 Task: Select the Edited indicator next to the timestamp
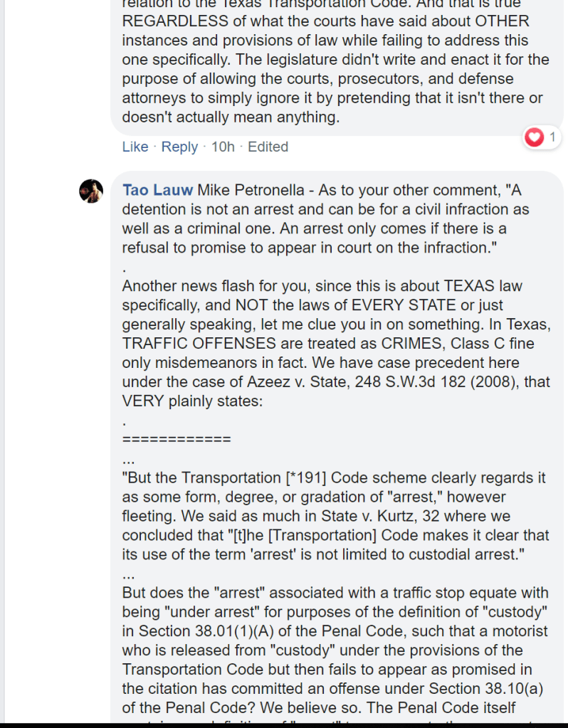tap(269, 147)
